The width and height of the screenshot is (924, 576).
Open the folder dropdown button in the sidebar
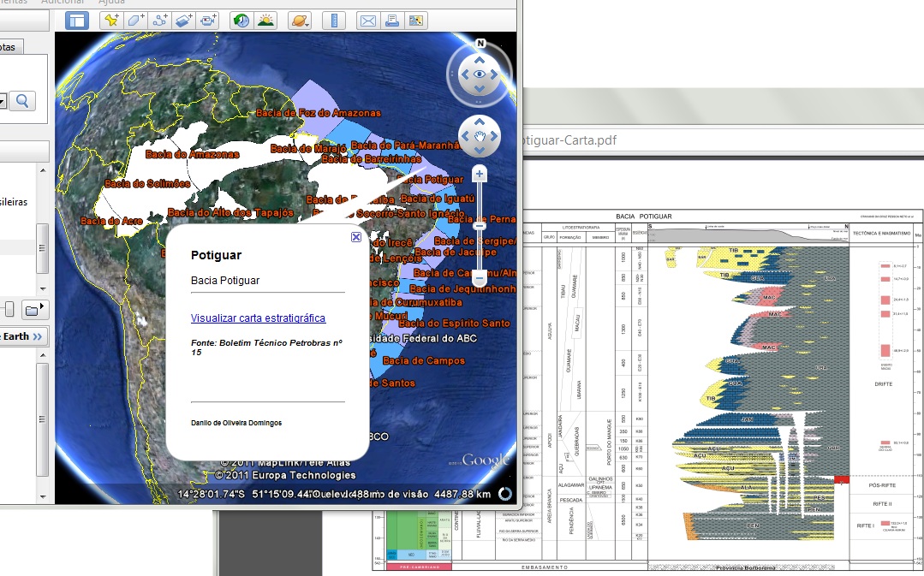35,309
